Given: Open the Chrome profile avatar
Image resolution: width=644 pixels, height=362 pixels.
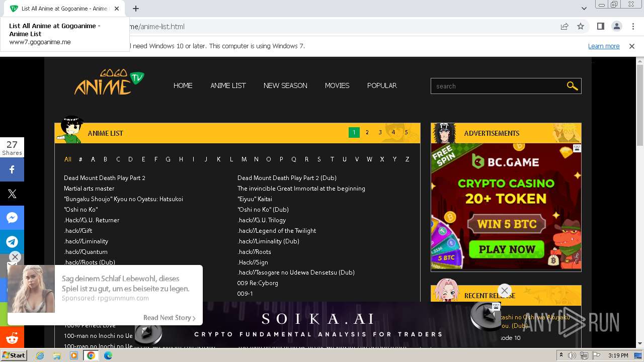Looking at the screenshot, I should click(x=616, y=26).
